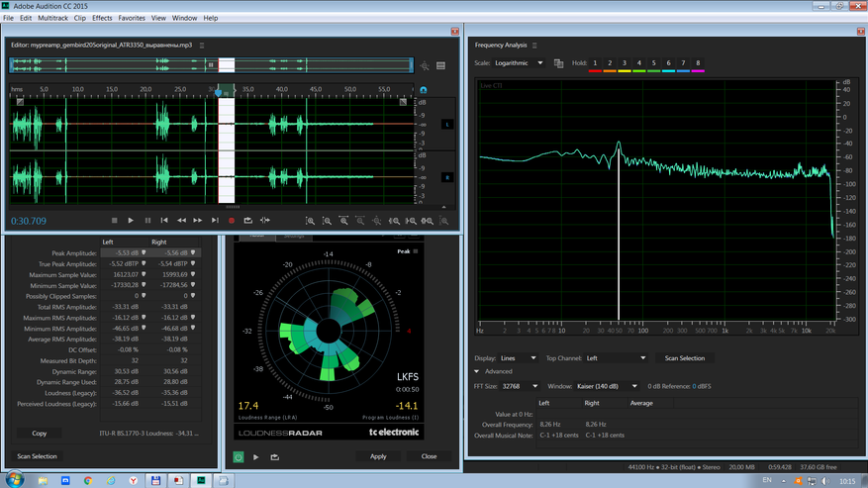Toggle Hold button 7
The image size is (868, 488).
pos(683,63)
